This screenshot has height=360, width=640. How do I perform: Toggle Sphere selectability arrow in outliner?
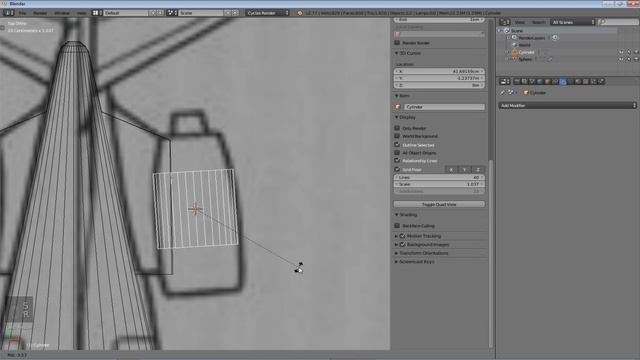[x=629, y=59]
